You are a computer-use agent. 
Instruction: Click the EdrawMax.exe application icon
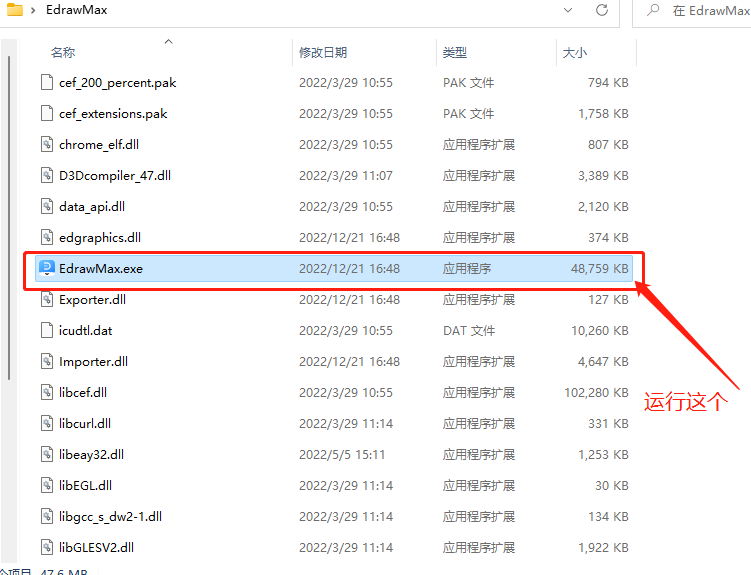pos(47,269)
